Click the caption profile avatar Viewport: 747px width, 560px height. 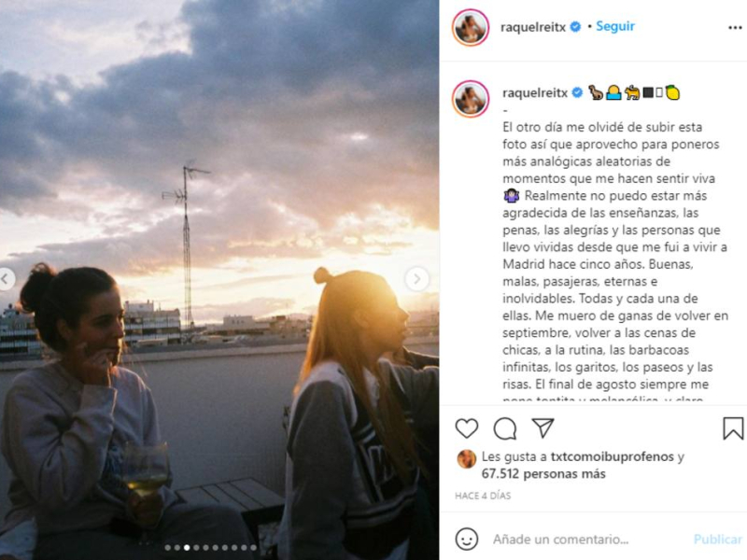471,99
